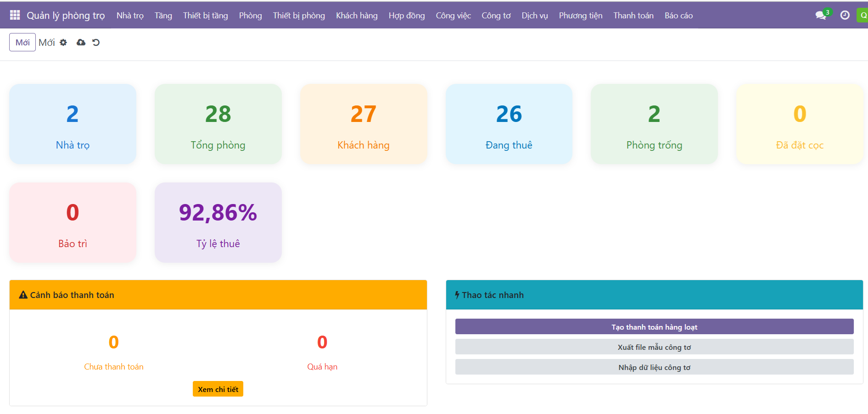Open the Thiết bị tầng menu

pos(206,15)
